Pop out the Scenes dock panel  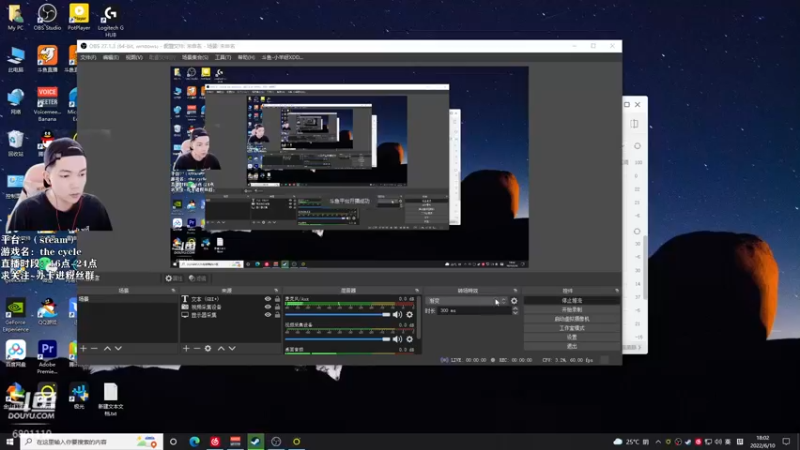pyautogui.click(x=173, y=291)
